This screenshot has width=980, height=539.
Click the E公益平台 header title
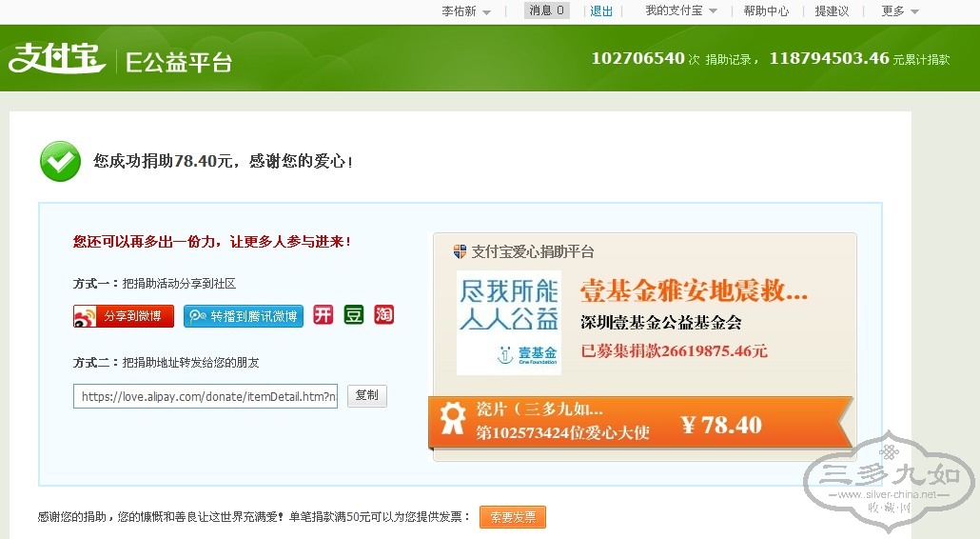click(179, 62)
